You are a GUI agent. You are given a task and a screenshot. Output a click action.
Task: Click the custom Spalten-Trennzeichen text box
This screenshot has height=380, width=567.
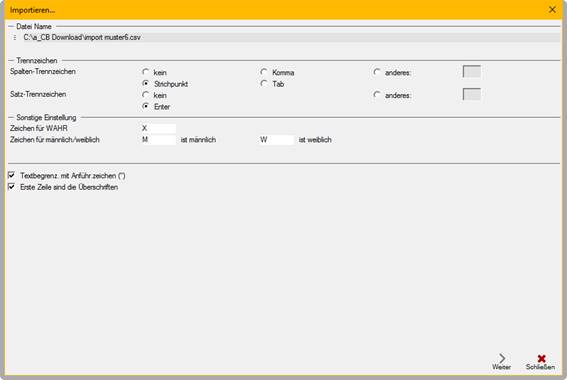(x=472, y=72)
